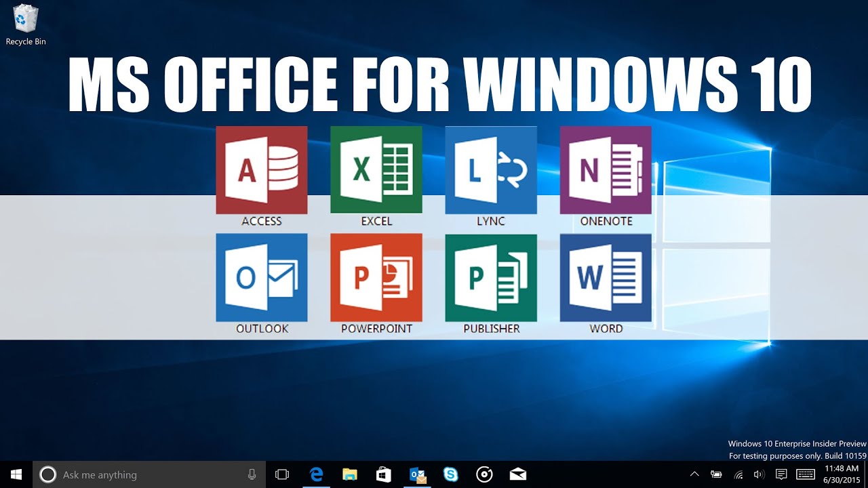Focus the 'Ask me anything' search box

point(149,474)
